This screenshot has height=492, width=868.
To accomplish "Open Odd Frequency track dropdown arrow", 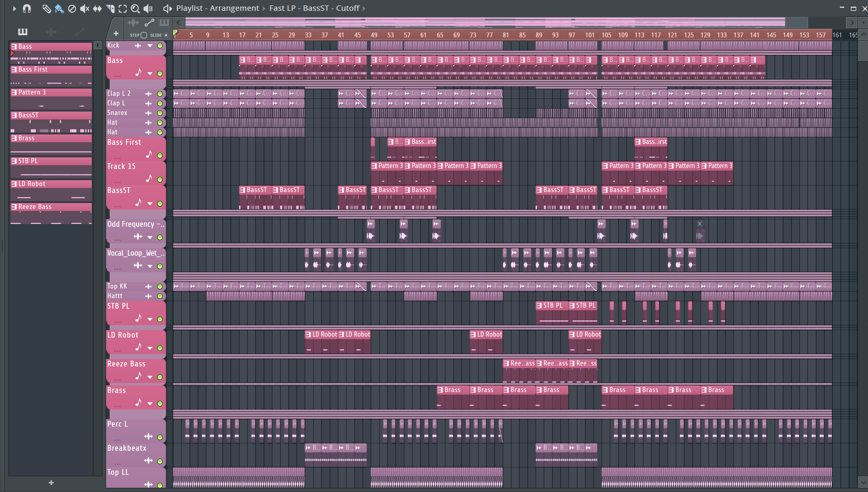I will [x=150, y=238].
